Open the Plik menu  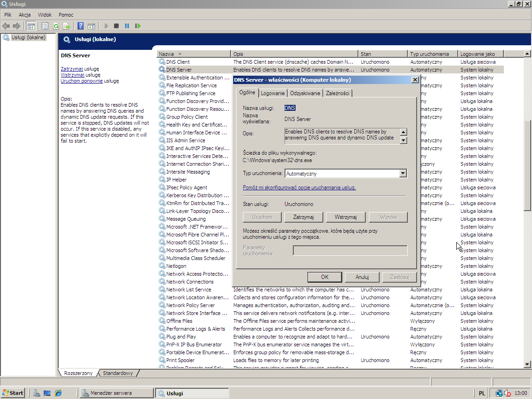coord(8,15)
